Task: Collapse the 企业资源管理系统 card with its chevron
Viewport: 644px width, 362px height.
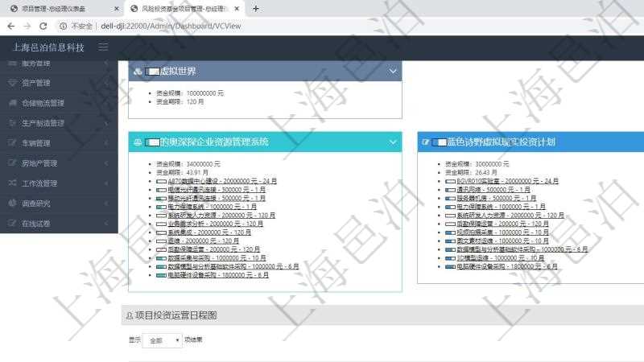Action: 393,142
